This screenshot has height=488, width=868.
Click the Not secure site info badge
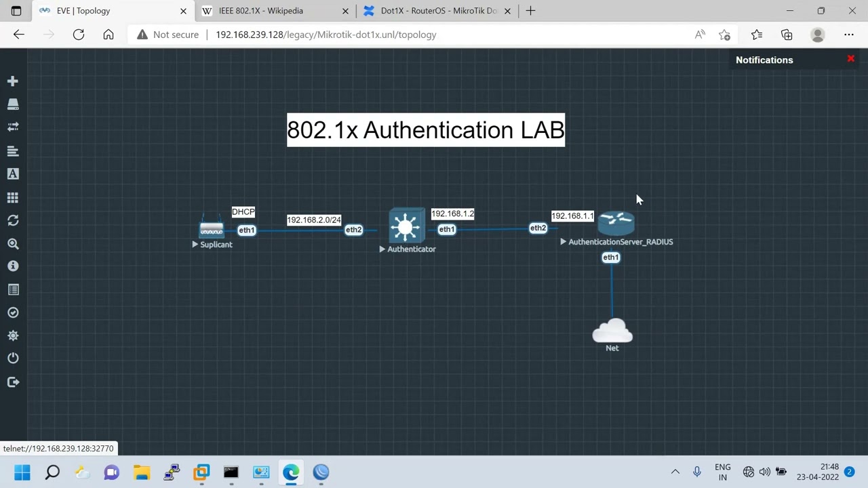tap(167, 35)
